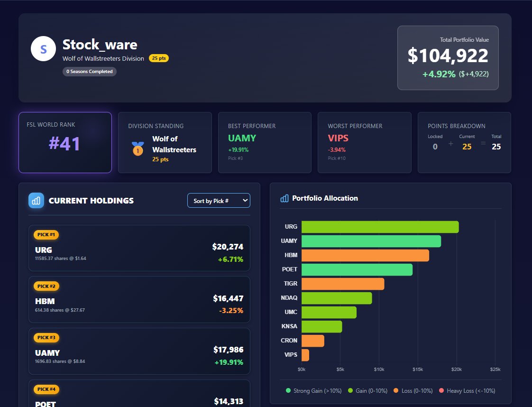Viewport: 532px width, 407px height.
Task: Click the $17,986 UAMY value
Action: (x=229, y=350)
